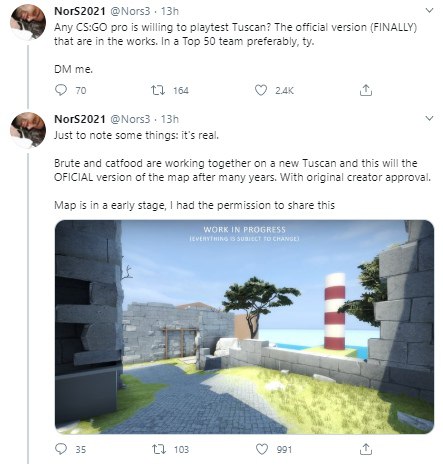
Task: Open the Tuscan work-in-progress map image
Action: click(x=244, y=327)
